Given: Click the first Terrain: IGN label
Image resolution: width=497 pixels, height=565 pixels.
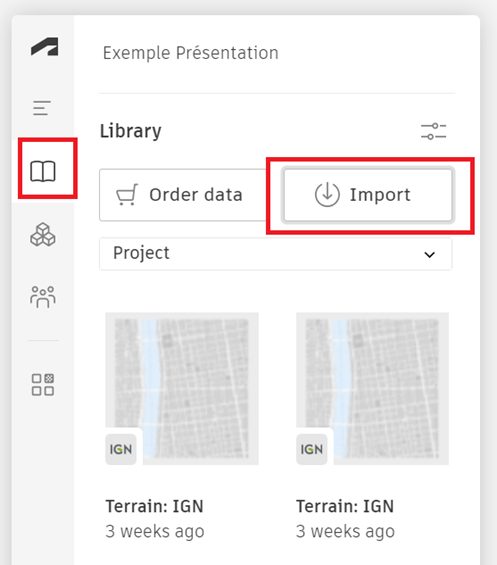Looking at the screenshot, I should (x=155, y=506).
